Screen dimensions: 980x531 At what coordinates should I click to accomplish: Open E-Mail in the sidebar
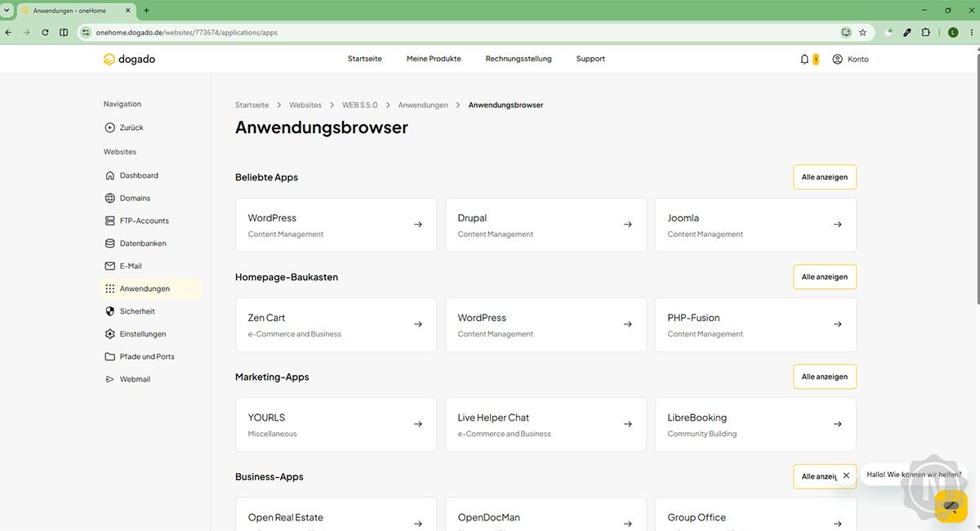tap(151, 266)
